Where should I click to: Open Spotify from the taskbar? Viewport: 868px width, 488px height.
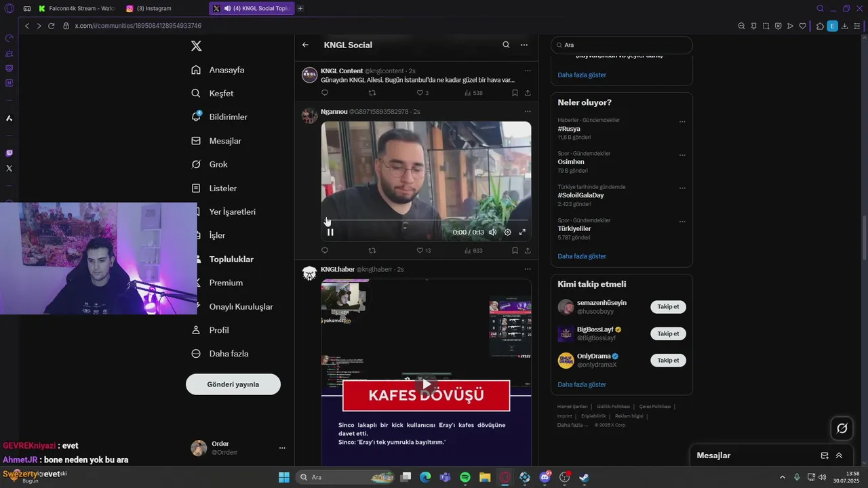(465, 477)
